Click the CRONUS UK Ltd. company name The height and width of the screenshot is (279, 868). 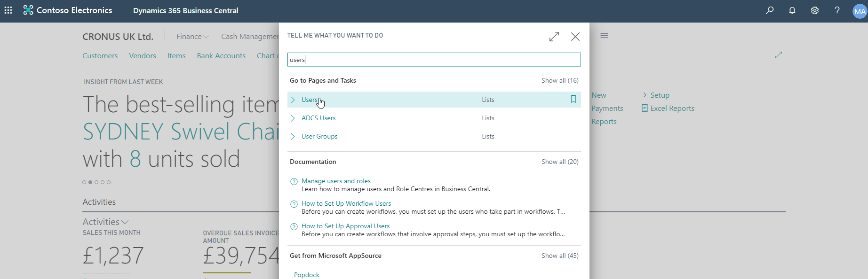pos(118,37)
